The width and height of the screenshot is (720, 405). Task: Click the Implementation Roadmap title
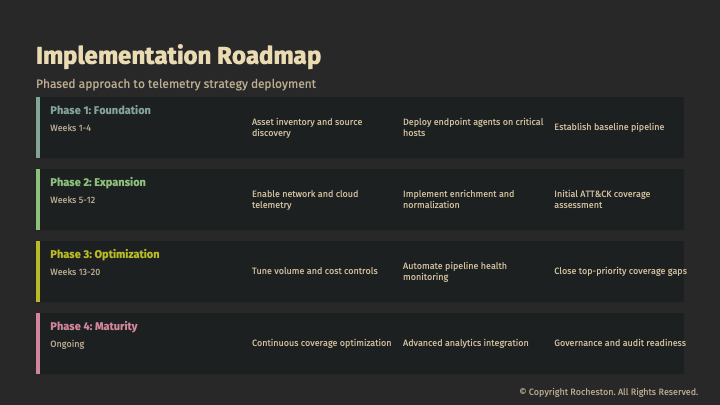coord(178,55)
